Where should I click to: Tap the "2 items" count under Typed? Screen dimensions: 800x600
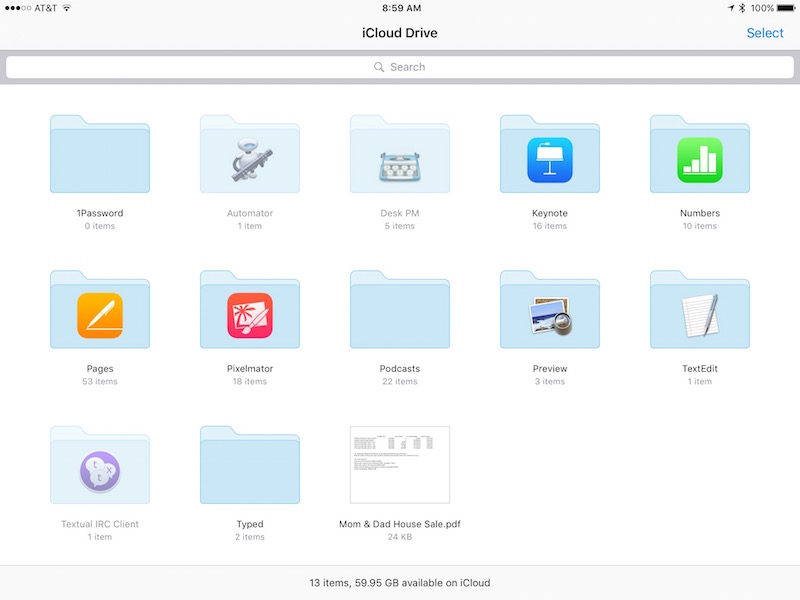250,537
